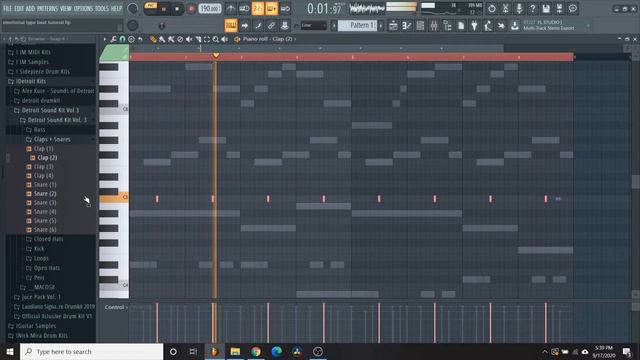Click the Play button
640x360 pixels.
[164, 9]
